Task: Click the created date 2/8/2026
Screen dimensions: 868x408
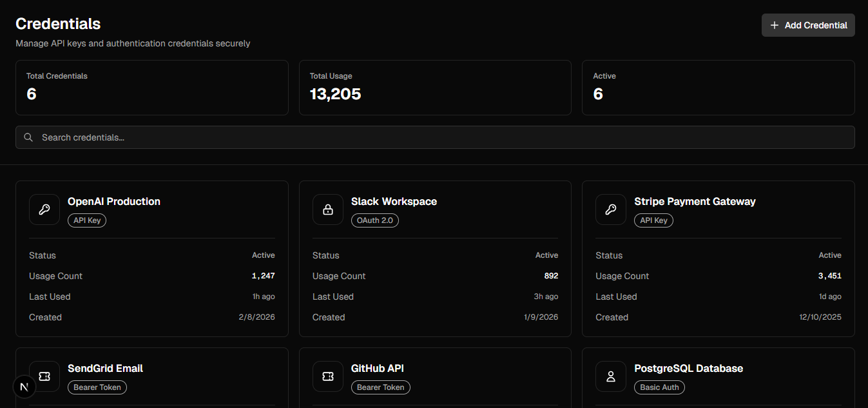Action: [256, 317]
